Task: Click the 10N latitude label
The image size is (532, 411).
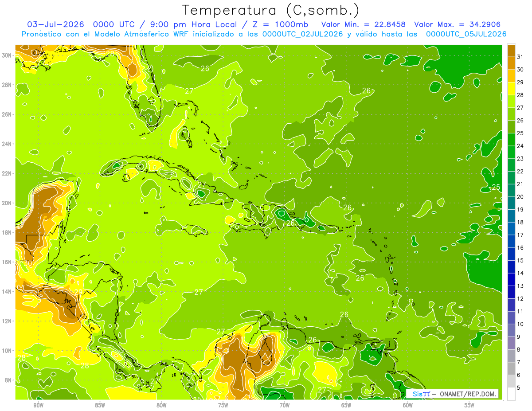Action: click(x=8, y=351)
